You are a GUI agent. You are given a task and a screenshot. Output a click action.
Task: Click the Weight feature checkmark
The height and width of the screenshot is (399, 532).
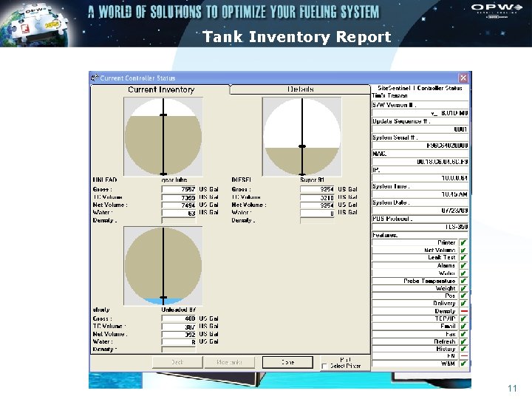[463, 288]
